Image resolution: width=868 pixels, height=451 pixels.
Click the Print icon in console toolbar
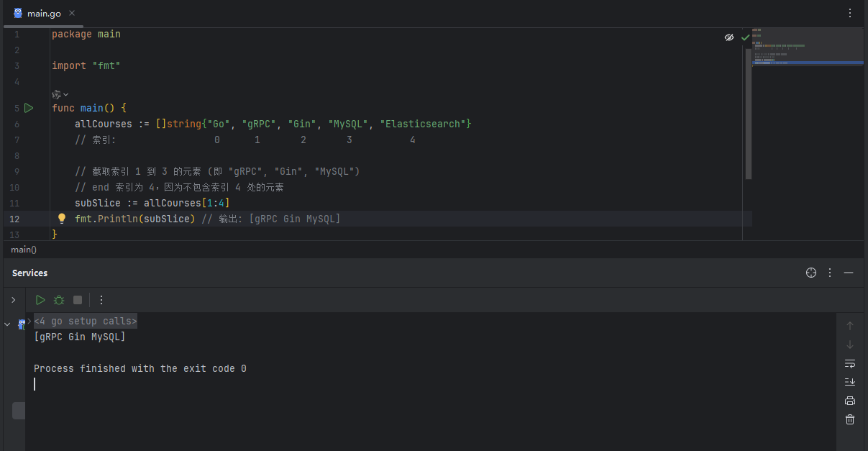pos(850,401)
